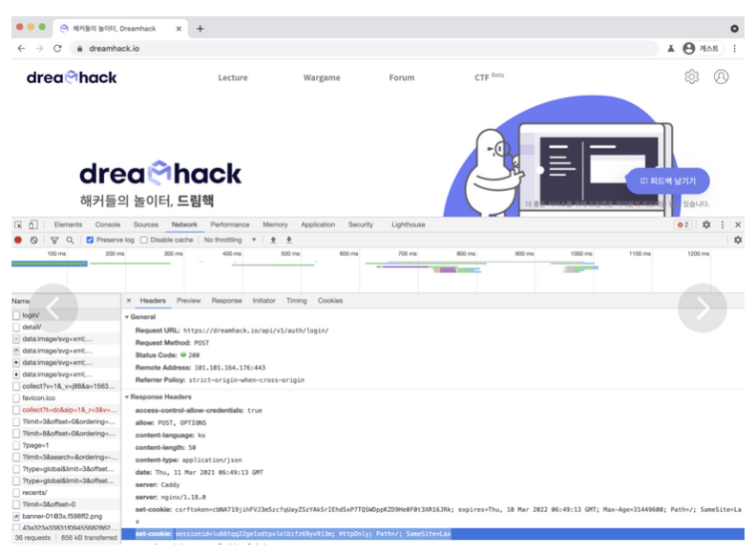Open the CTF Beta page

pyautogui.click(x=489, y=77)
